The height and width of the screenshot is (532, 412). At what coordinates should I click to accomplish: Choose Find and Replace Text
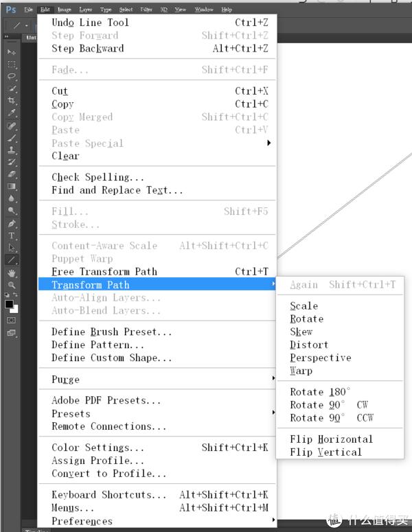click(x=157, y=189)
